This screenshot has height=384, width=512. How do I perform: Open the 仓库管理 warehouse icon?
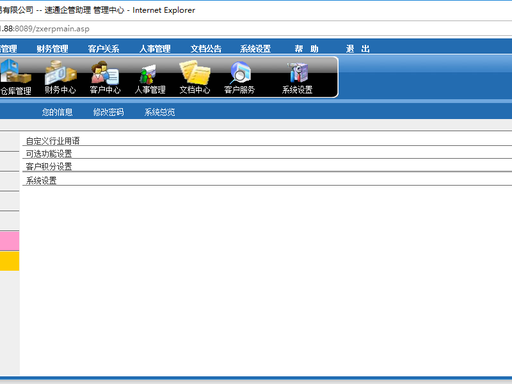tap(15, 77)
